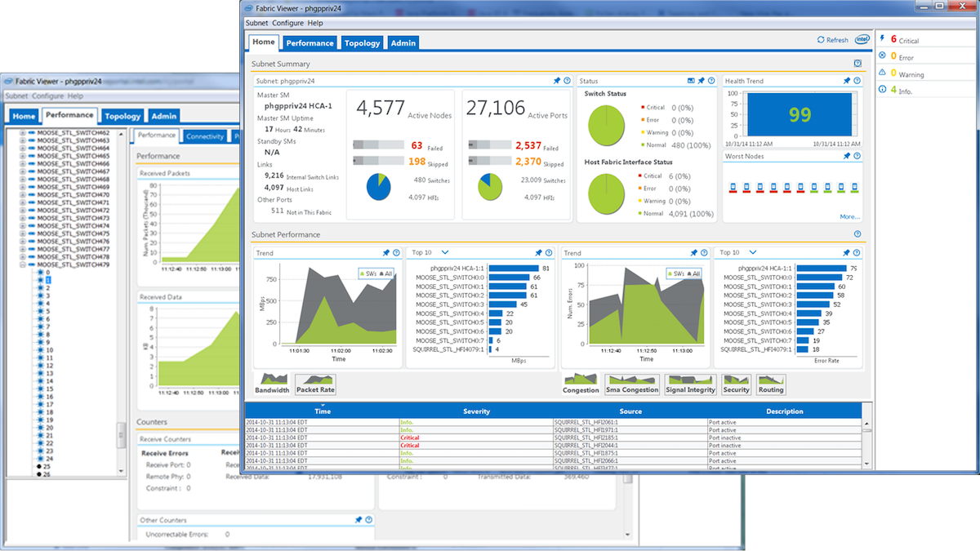Open Subnet menu in front window
The image size is (980, 551).
(257, 23)
